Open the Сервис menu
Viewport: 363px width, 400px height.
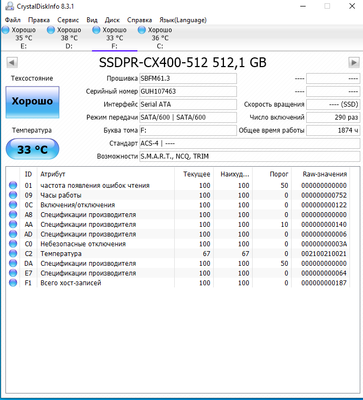point(68,20)
